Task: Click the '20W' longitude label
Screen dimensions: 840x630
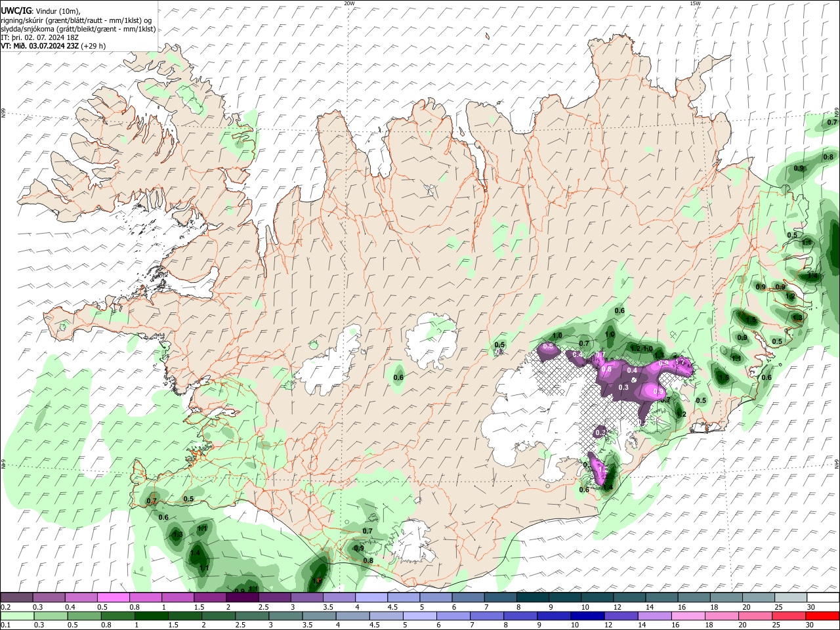Action: tap(349, 3)
